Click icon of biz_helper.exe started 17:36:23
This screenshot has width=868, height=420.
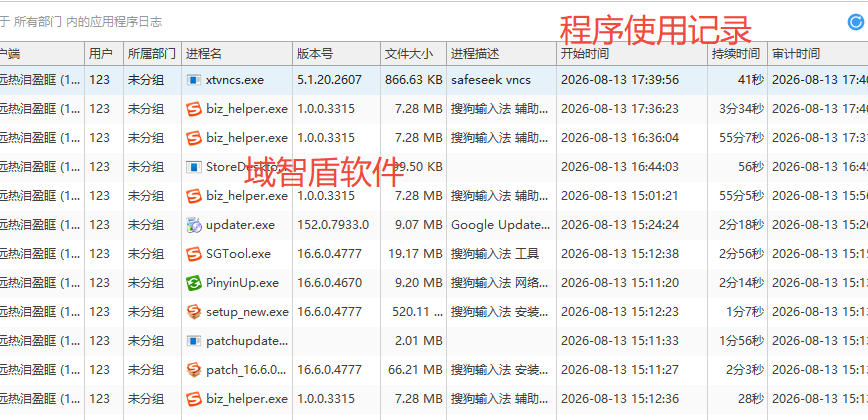(193, 109)
